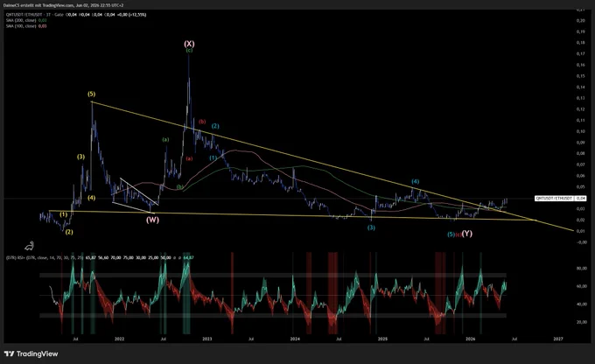Click the 2022 label on time axis

(x=119, y=339)
